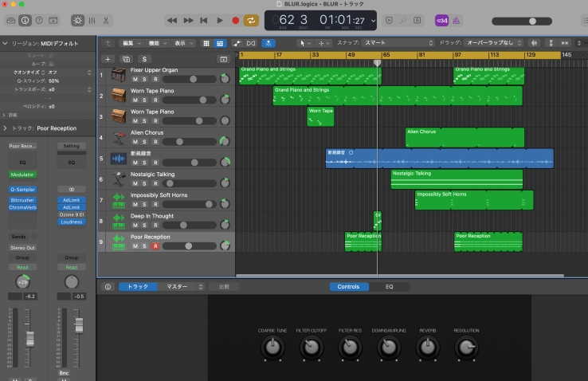This screenshot has width=588, height=381.
Task: Select the マスター tab in Smart Controls
Action: point(176,286)
